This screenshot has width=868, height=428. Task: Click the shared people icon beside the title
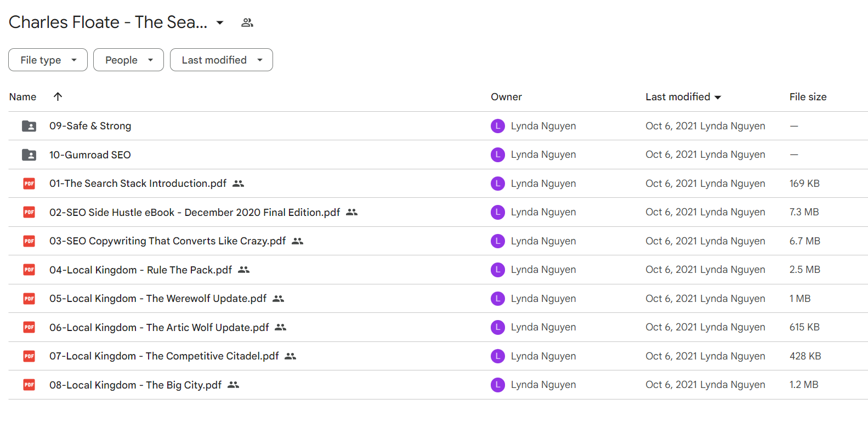click(x=247, y=22)
